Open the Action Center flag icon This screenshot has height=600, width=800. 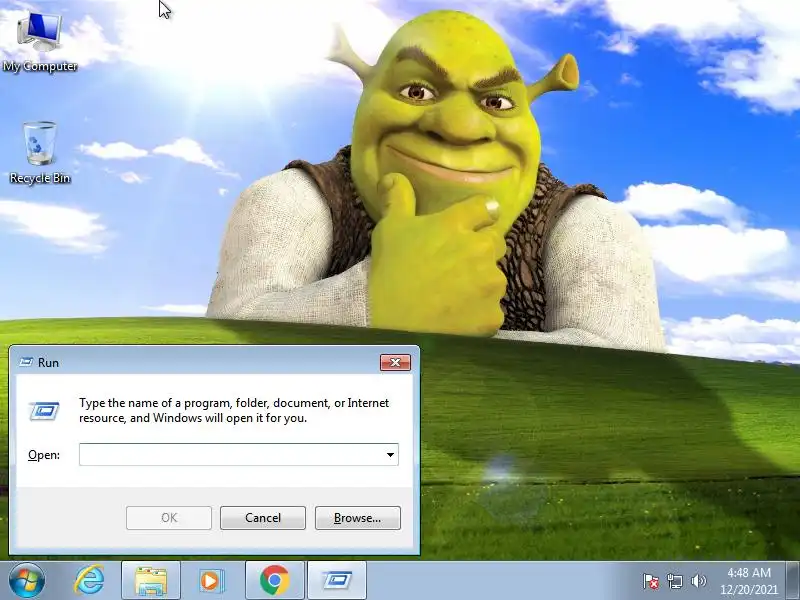(651, 581)
